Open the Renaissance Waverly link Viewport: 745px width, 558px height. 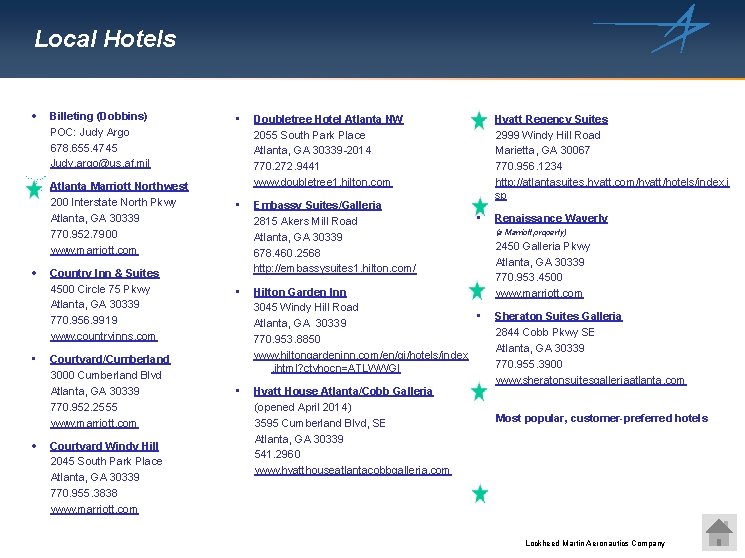(551, 218)
